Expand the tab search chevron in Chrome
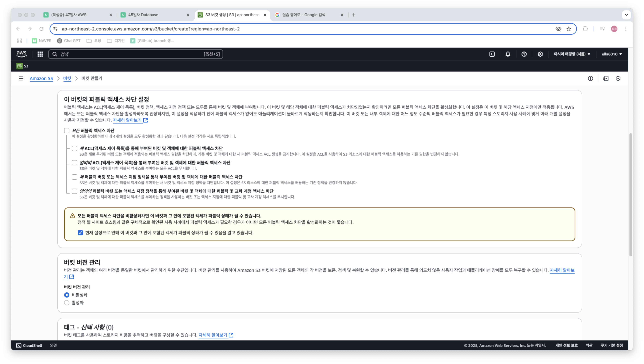 pyautogui.click(x=626, y=15)
